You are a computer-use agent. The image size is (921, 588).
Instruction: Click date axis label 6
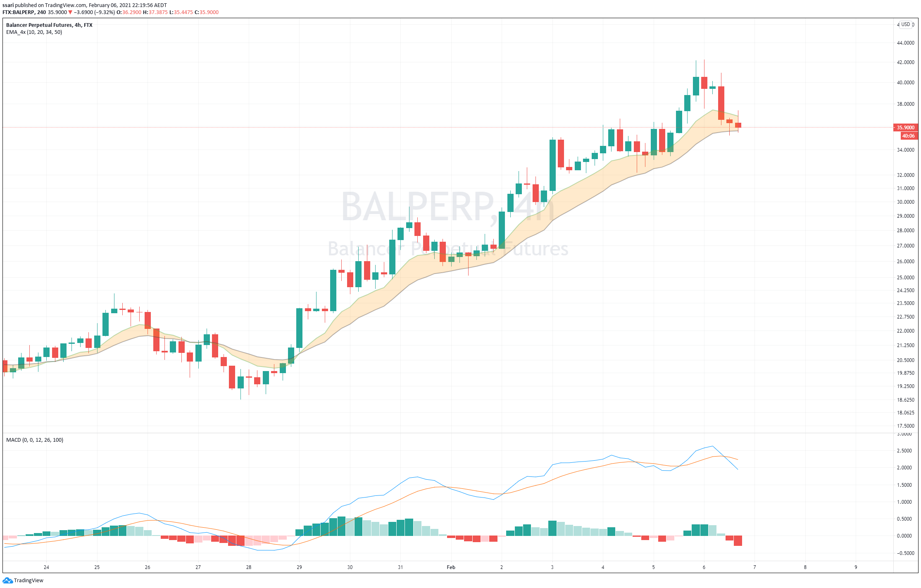coord(704,567)
